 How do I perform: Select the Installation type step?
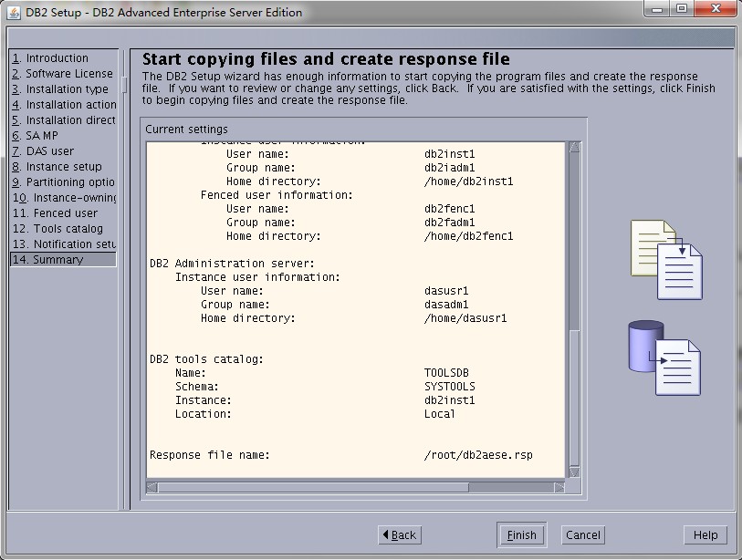pyautogui.click(x=63, y=88)
